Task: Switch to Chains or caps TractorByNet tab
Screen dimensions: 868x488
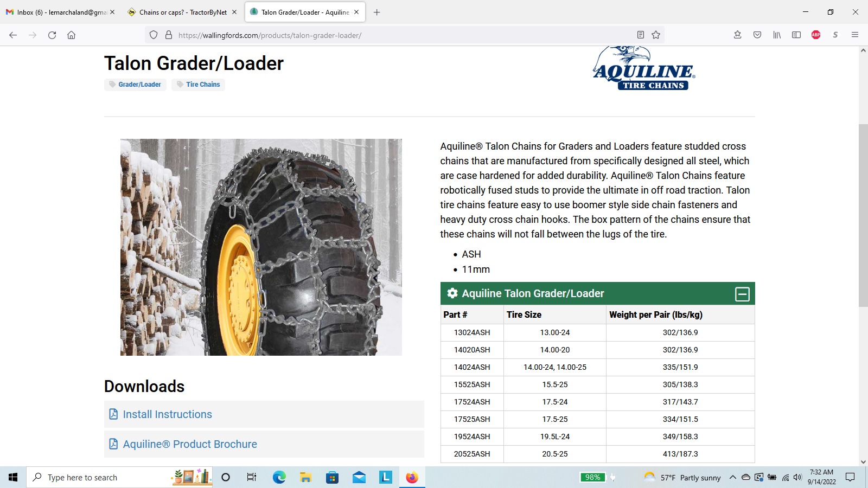Action: point(183,12)
